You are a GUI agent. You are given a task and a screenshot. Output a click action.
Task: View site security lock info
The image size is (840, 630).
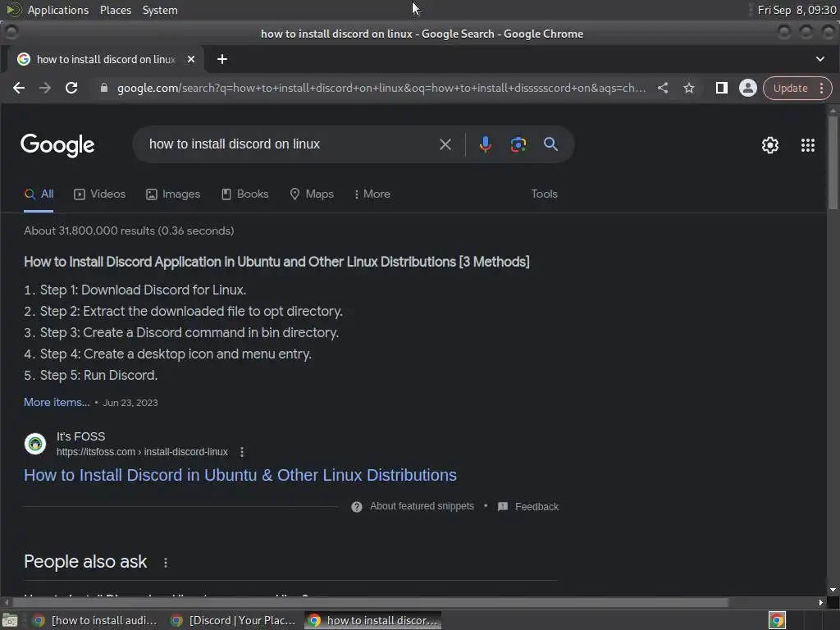104,88
